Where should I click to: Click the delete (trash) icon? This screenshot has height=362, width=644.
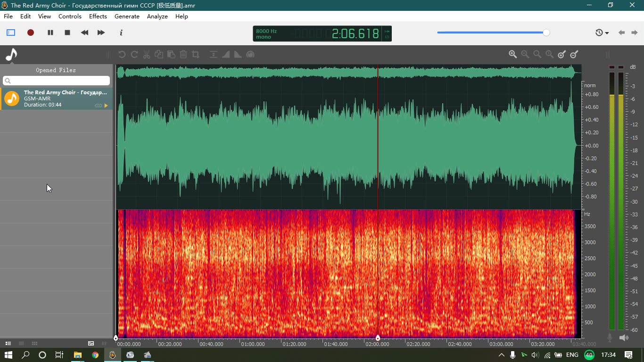click(x=183, y=55)
